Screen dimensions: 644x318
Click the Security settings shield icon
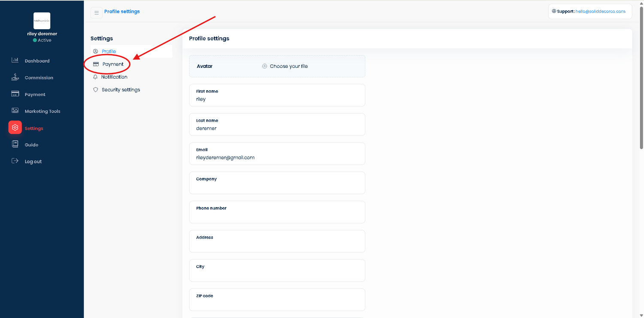[95, 89]
